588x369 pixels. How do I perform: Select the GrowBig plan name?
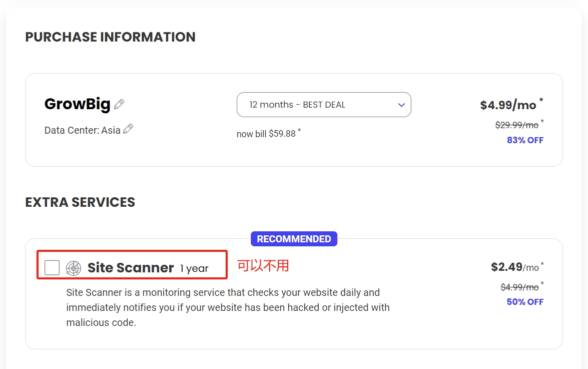click(77, 104)
